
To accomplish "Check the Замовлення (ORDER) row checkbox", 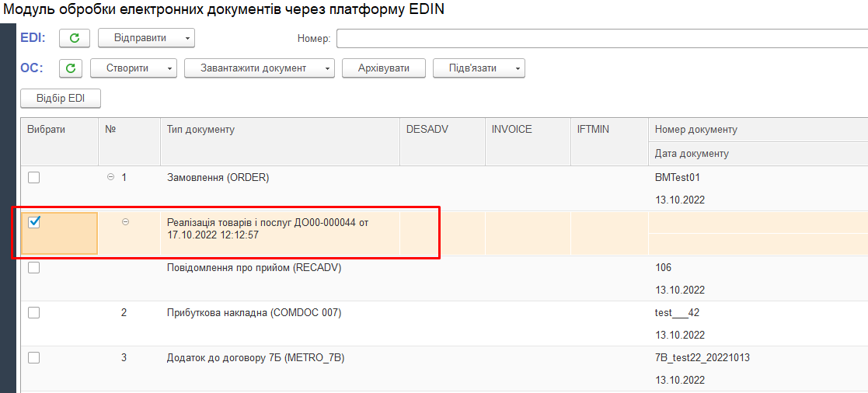I will click(x=33, y=178).
